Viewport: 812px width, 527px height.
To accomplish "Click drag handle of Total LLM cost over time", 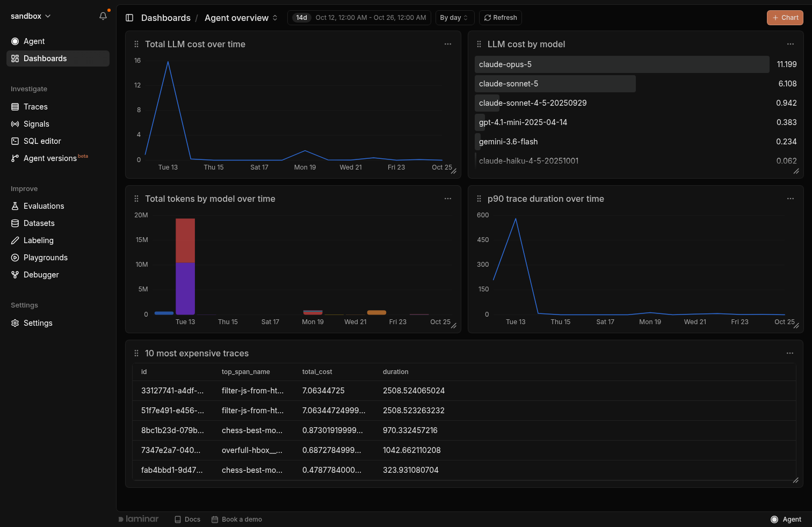I will coord(136,45).
